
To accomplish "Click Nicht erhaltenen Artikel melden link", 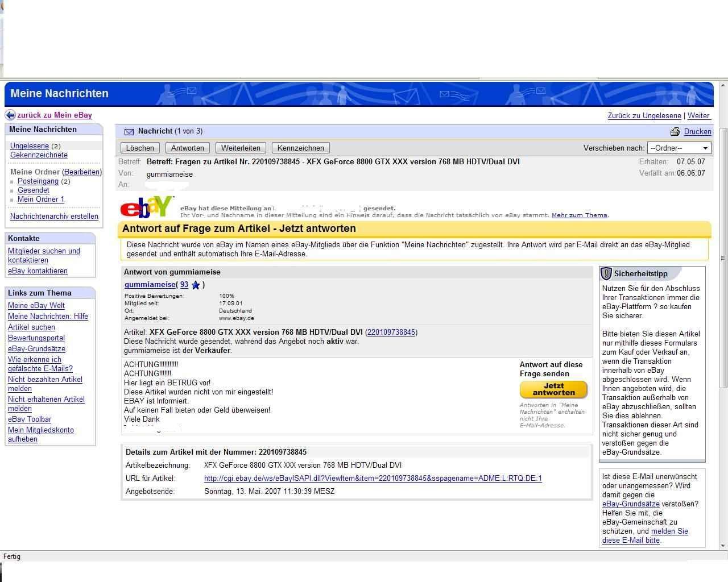I will pos(46,404).
